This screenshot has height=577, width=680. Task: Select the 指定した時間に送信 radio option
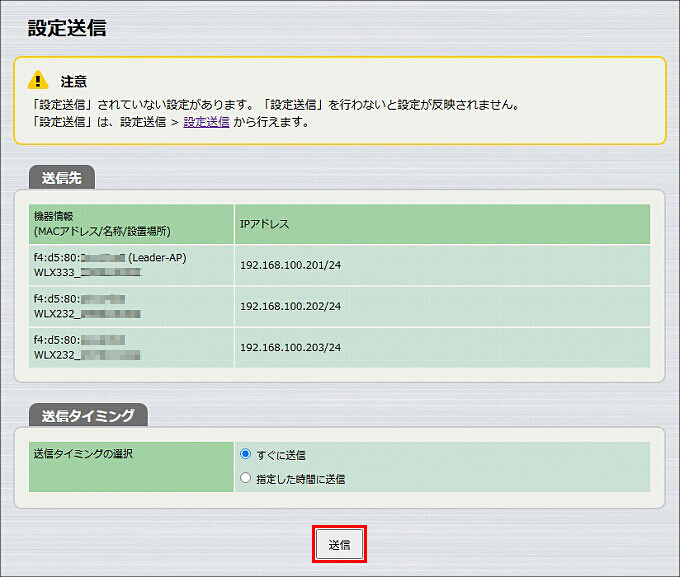pyautogui.click(x=245, y=478)
